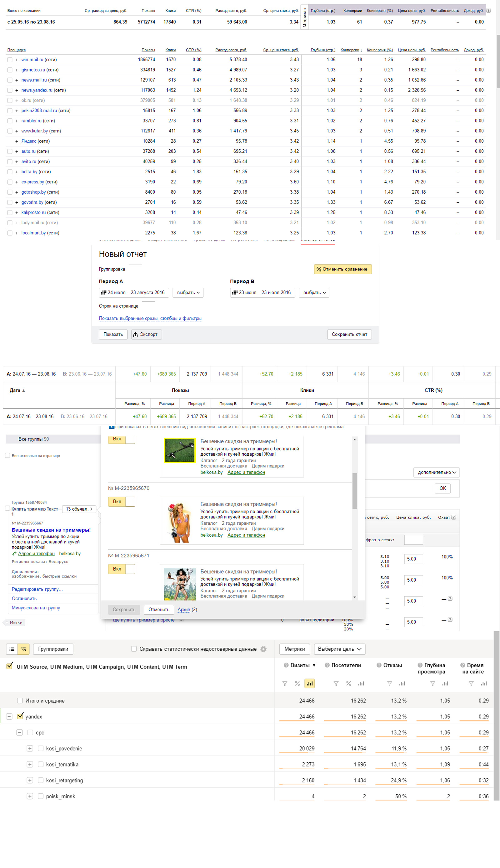
Task: Click the bar chart icon under Посетители
Action: click(x=361, y=683)
